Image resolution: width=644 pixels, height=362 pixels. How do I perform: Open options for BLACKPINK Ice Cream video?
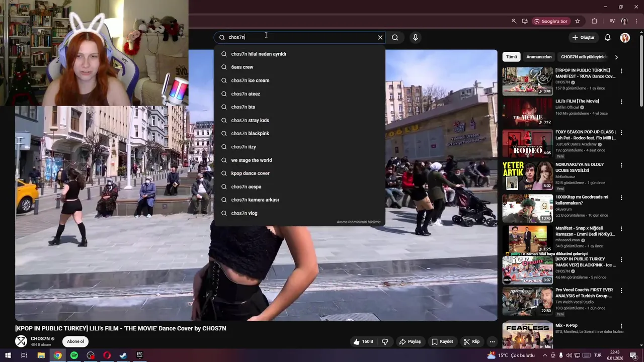pos(621,260)
